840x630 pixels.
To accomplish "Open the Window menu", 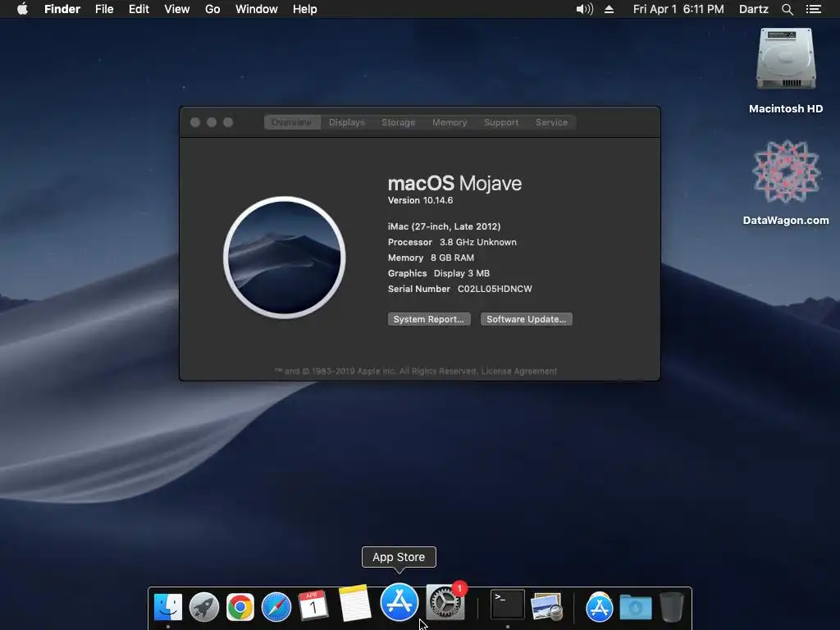I will click(x=257, y=9).
